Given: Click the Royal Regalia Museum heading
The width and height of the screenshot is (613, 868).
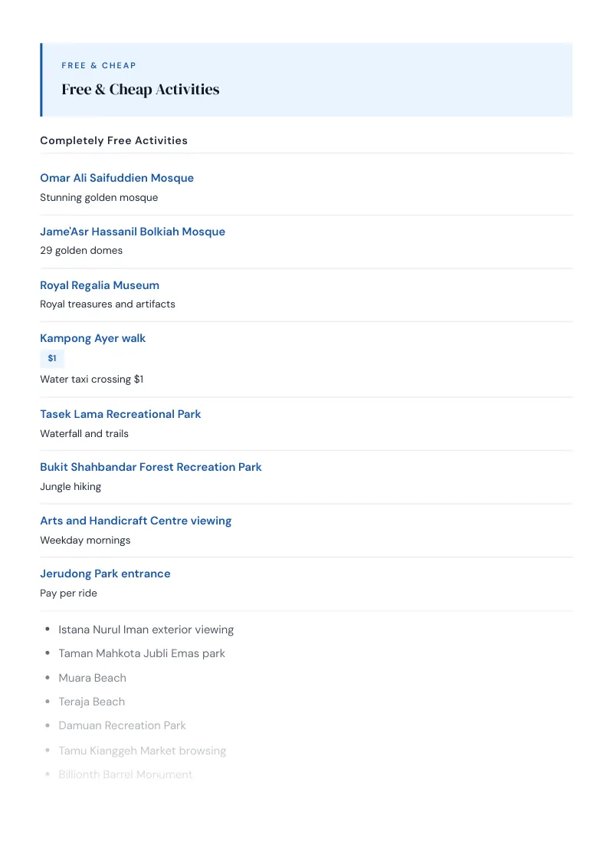Looking at the screenshot, I should point(100,285).
